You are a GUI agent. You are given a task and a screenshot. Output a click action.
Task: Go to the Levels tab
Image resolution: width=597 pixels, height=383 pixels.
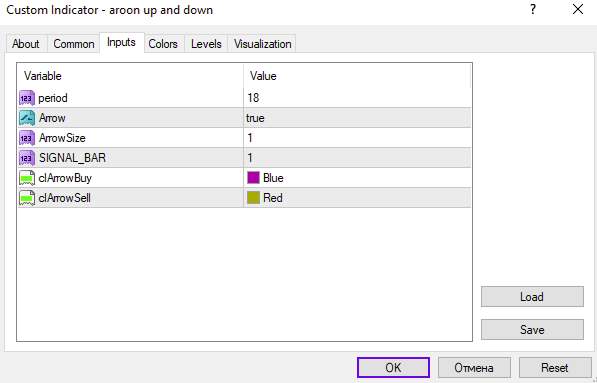click(x=206, y=44)
